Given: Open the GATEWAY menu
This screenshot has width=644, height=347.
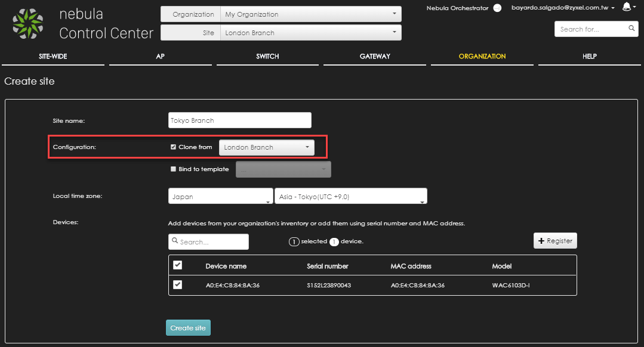Looking at the screenshot, I should tap(375, 57).
